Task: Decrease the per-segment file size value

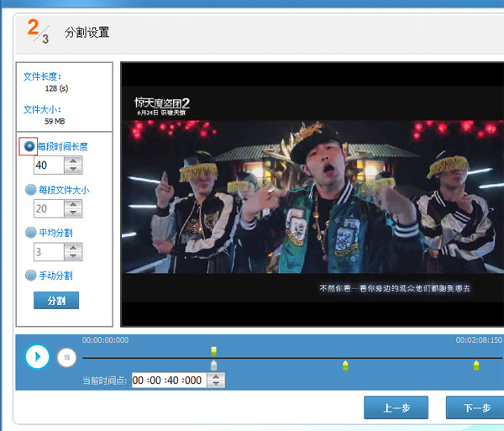Action: point(73,213)
